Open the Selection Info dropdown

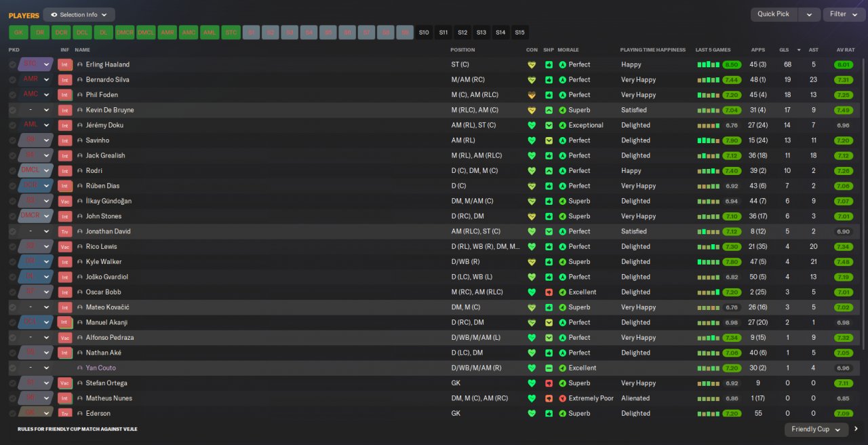79,14
